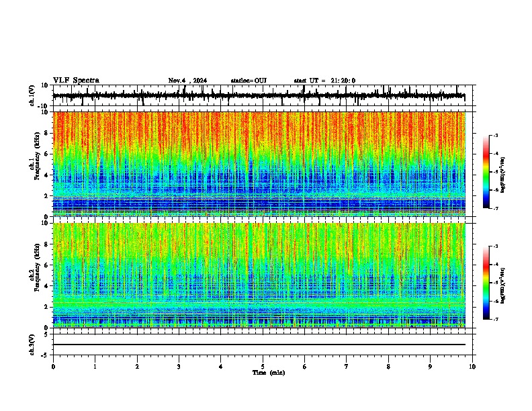Click time axis tick '4'
This screenshot has width=532, height=411.
(221, 367)
